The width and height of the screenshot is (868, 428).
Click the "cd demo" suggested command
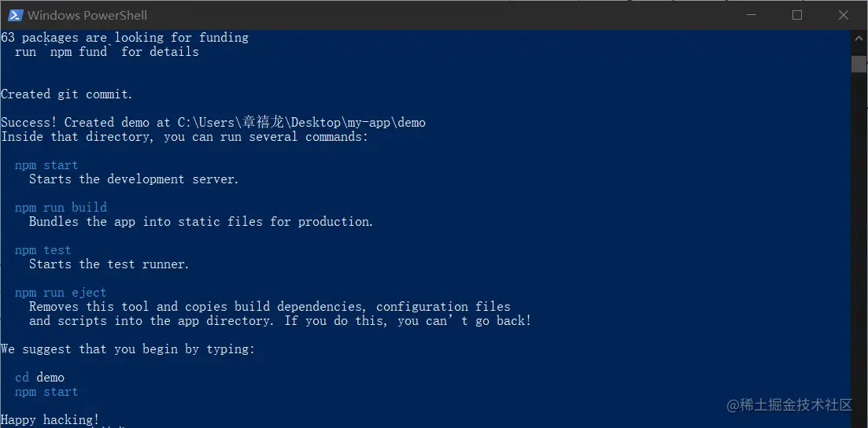coord(39,378)
